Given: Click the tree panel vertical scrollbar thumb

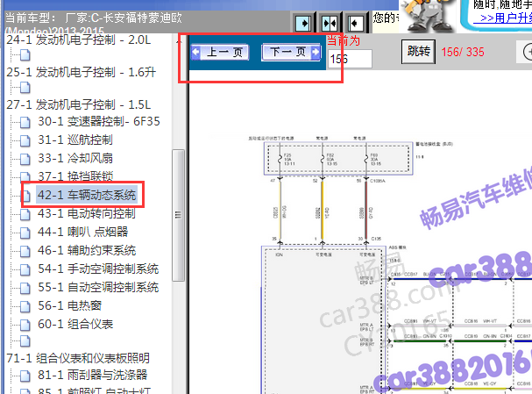Looking at the screenshot, I should 178,215.
